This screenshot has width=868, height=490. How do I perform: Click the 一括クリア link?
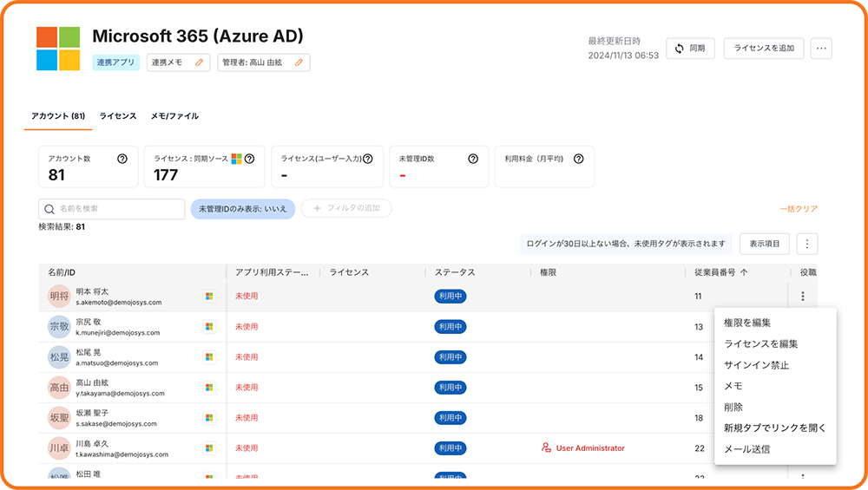(799, 209)
